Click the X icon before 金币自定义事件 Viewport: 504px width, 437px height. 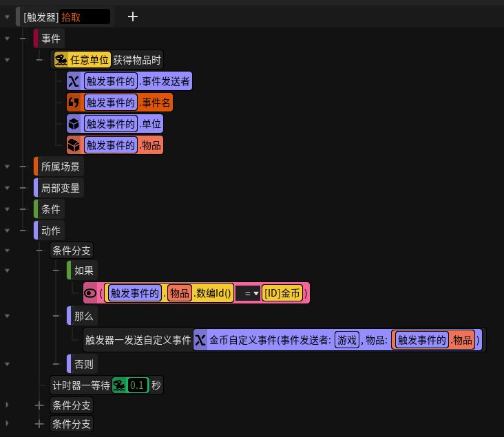(x=200, y=340)
